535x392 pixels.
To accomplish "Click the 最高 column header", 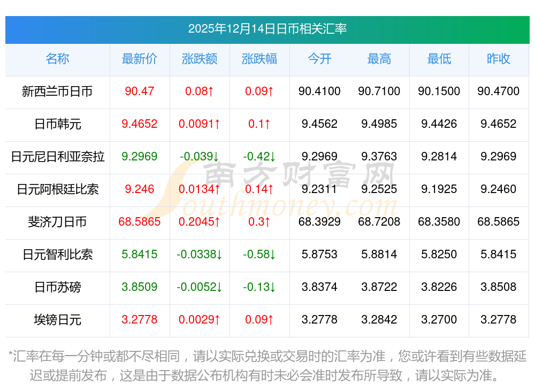I will click(379, 59).
